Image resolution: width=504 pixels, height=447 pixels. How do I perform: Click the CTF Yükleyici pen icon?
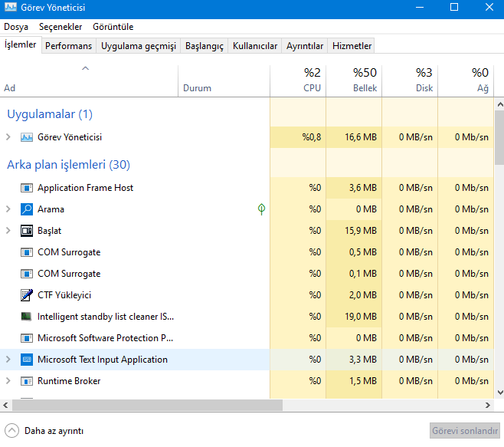(x=27, y=295)
